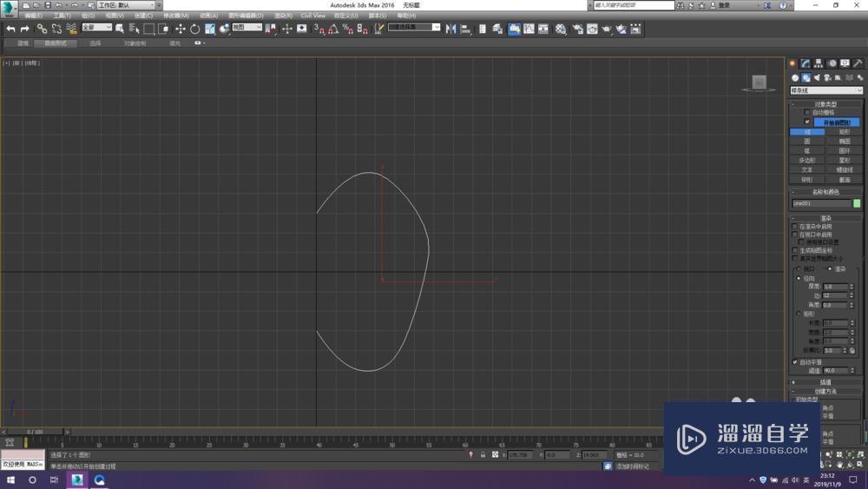Collapse the Rendering rollout

tap(825, 218)
